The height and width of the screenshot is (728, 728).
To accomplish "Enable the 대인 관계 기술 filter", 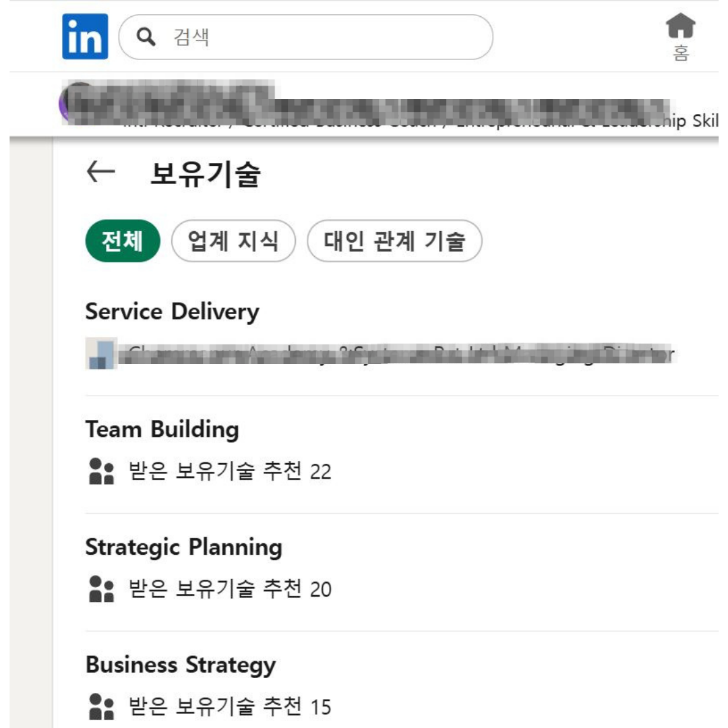I will tap(393, 241).
